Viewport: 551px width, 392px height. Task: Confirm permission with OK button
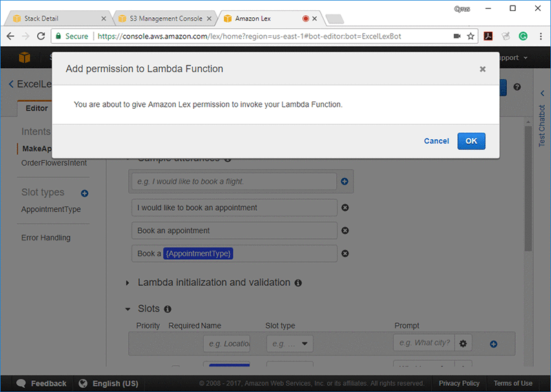[471, 141]
